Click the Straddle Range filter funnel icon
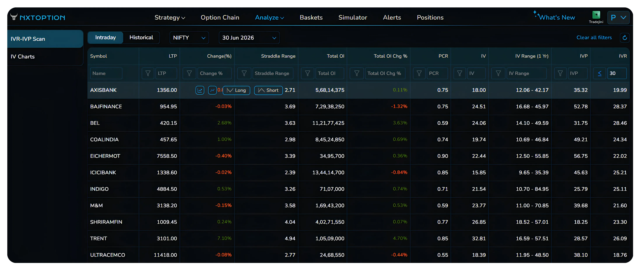Screen dimensions: 644x272 (244, 73)
